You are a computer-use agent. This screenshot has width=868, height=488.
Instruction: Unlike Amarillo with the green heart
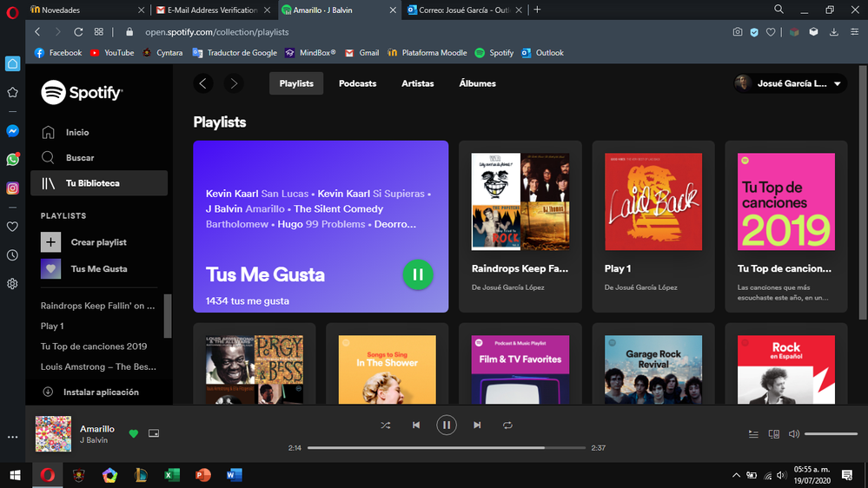coord(134,434)
